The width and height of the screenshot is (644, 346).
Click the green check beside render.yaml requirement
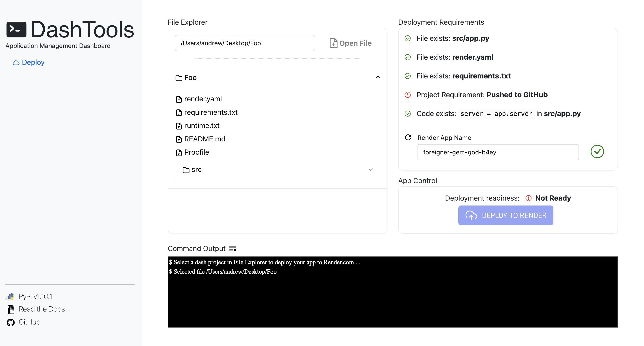click(407, 57)
